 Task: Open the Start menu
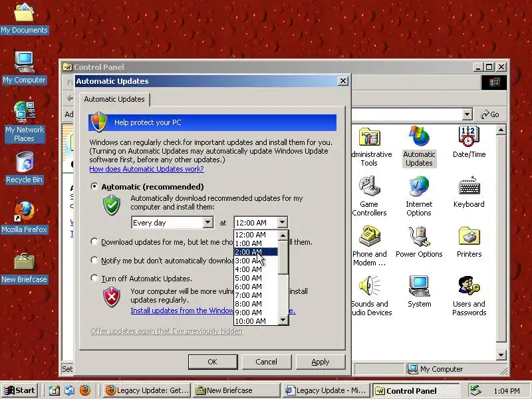pos(20,390)
